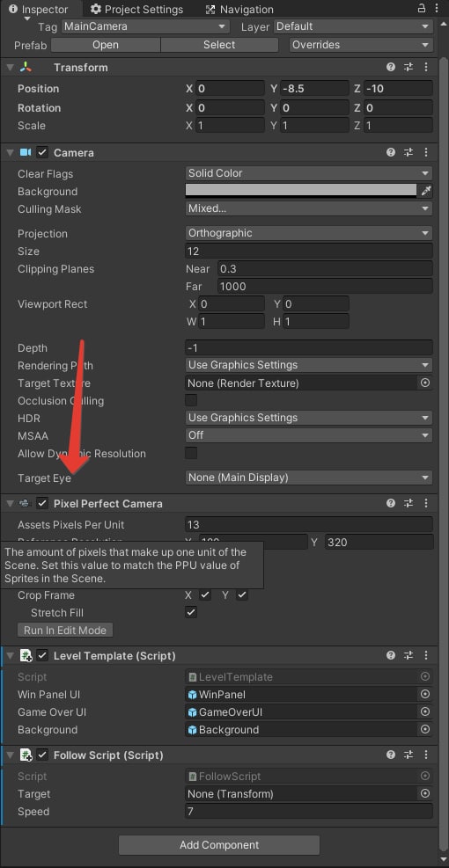449x868 pixels.
Task: Disable the Follow Script component
Action: point(42,755)
